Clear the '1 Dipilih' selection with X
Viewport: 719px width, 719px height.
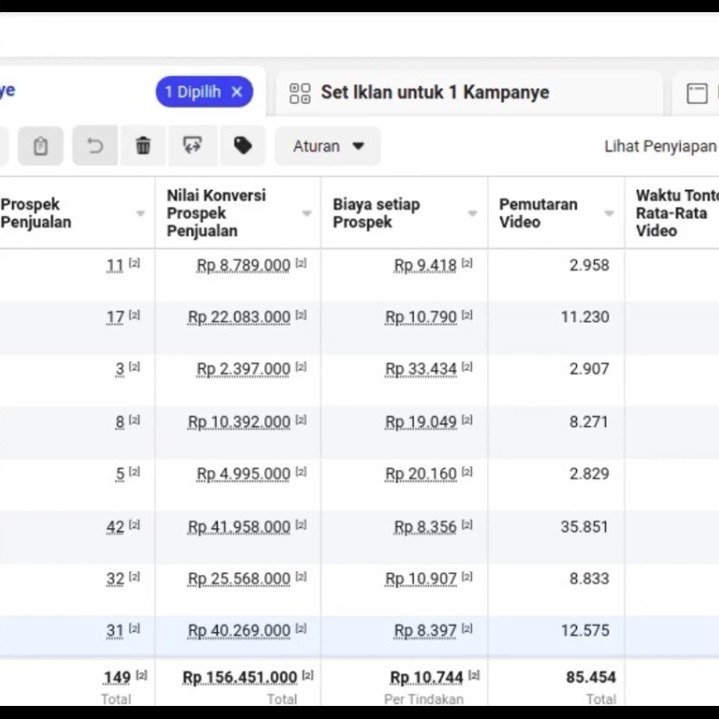tap(237, 92)
